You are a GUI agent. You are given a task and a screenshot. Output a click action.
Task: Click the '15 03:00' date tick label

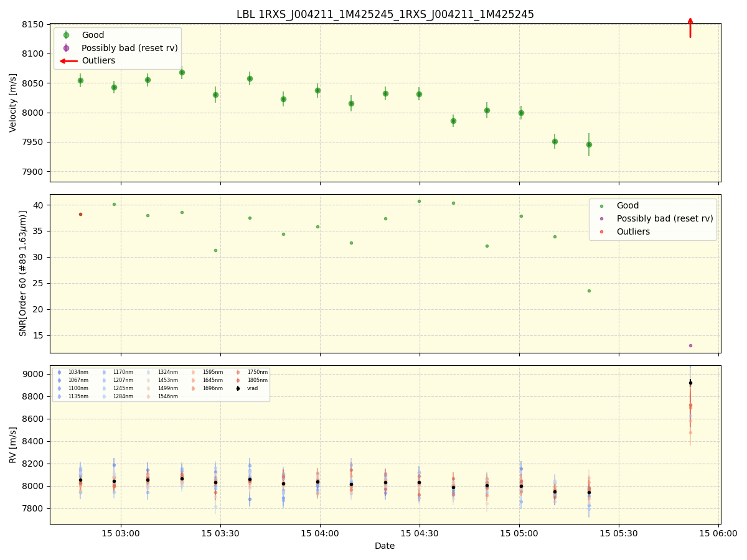coord(121,533)
